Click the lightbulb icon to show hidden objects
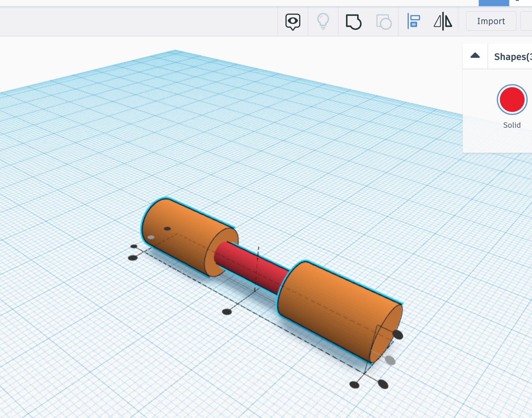 click(x=323, y=22)
